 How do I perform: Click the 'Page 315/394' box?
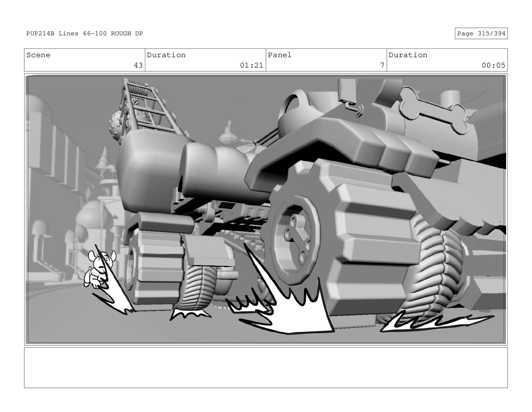pos(481,34)
